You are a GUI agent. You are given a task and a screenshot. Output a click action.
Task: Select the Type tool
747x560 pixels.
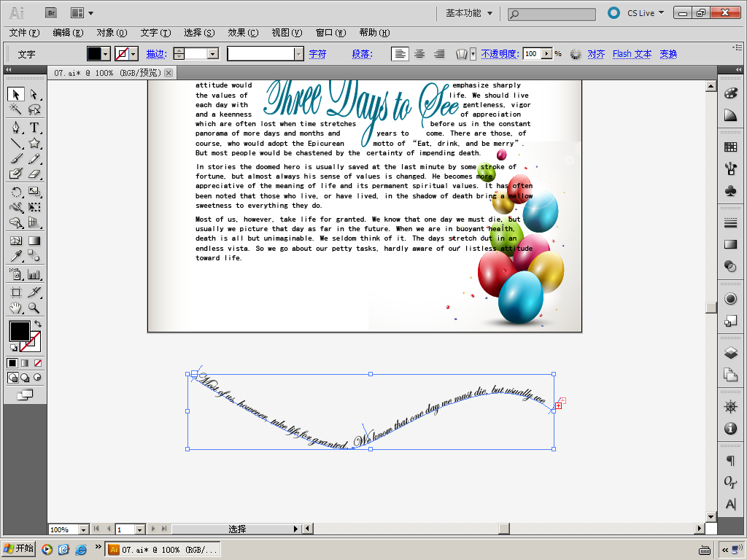coord(34,128)
